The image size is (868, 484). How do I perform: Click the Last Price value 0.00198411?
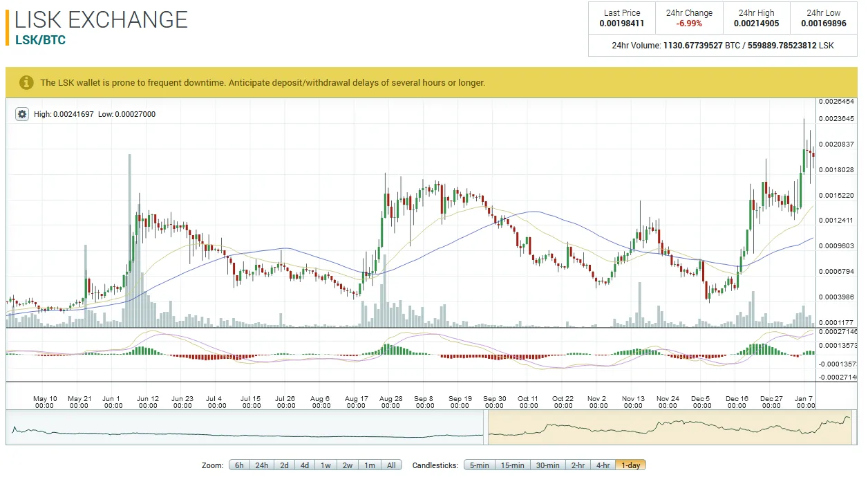pyautogui.click(x=622, y=24)
